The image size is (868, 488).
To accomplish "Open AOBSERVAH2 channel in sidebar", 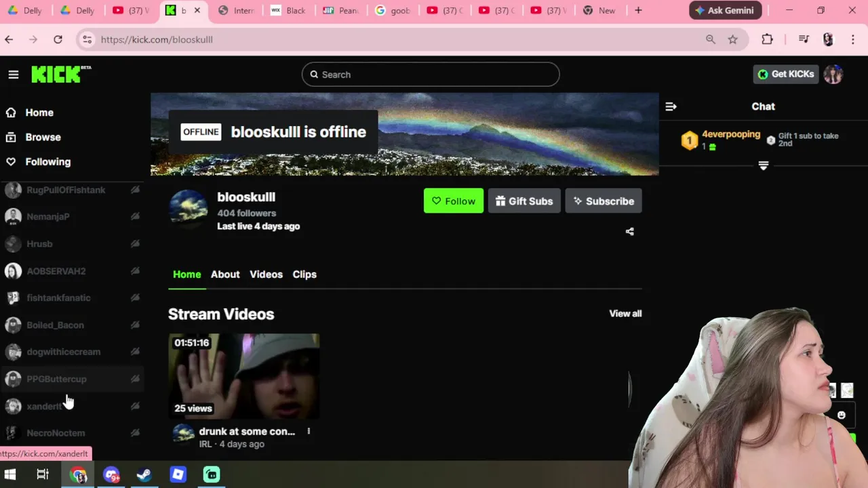I will point(73,270).
